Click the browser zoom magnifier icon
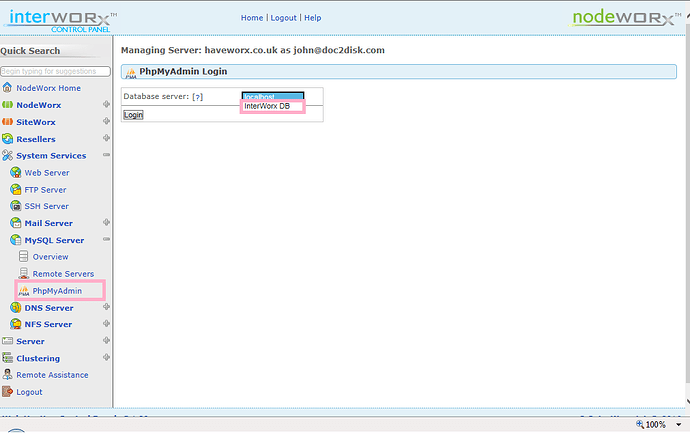This screenshot has height=434, width=690. (640, 424)
